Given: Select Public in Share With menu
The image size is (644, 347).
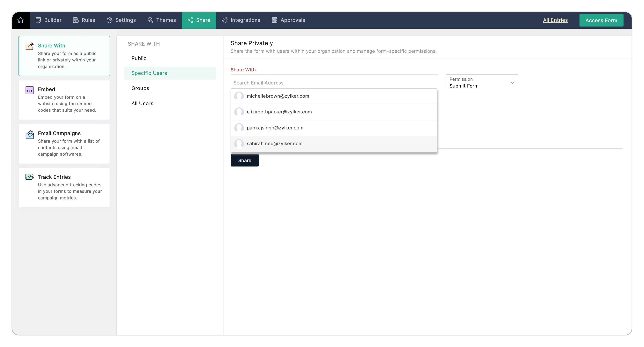Looking at the screenshot, I should click(x=139, y=58).
